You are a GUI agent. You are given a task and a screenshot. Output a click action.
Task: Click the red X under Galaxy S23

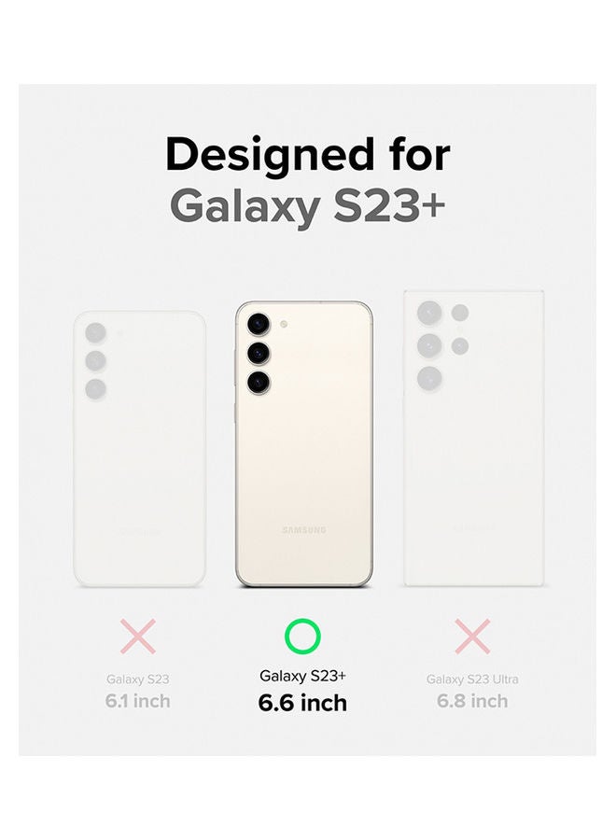[138, 637]
